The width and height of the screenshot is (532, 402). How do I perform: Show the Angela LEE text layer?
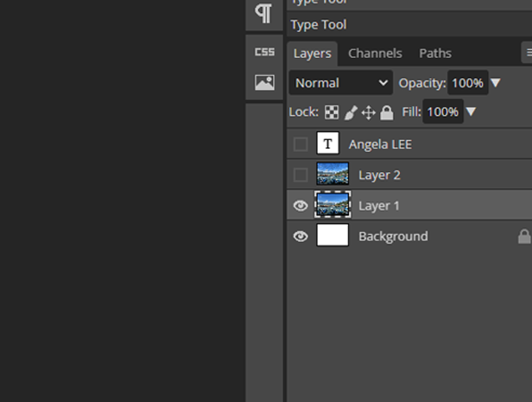pos(301,144)
